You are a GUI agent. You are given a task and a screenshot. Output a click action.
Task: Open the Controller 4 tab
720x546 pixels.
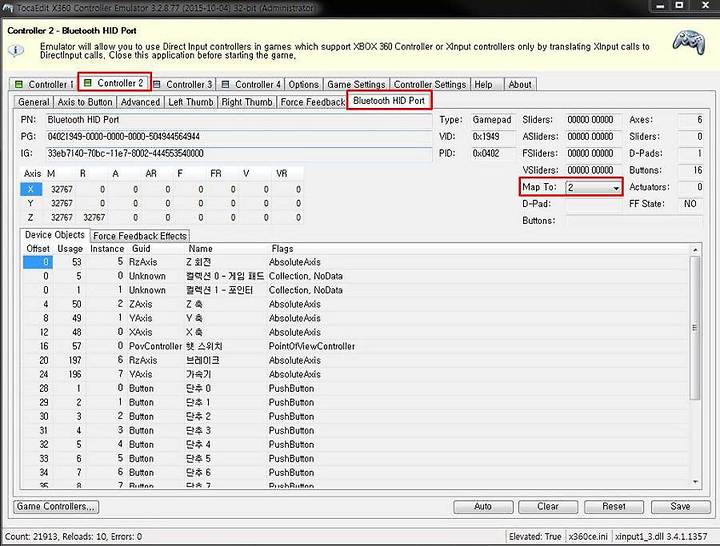coord(251,84)
